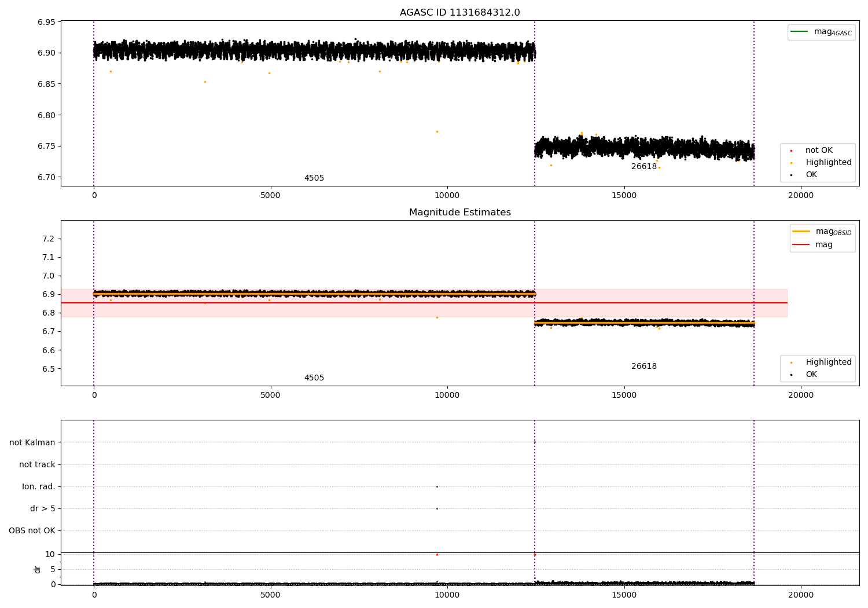Screen dimensions: 868x608
Task: Click the 6.90 y-axis tick label
Action: coord(46,53)
